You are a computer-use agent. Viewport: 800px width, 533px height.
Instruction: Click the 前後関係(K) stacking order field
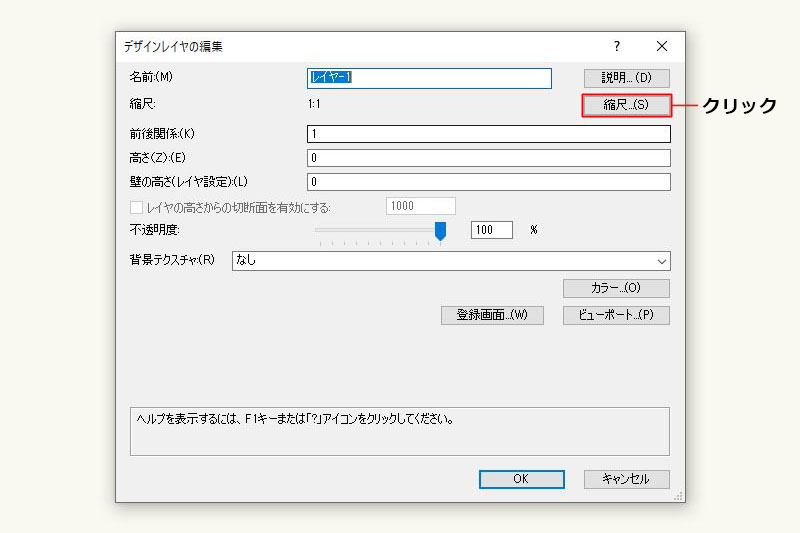pyautogui.click(x=489, y=134)
